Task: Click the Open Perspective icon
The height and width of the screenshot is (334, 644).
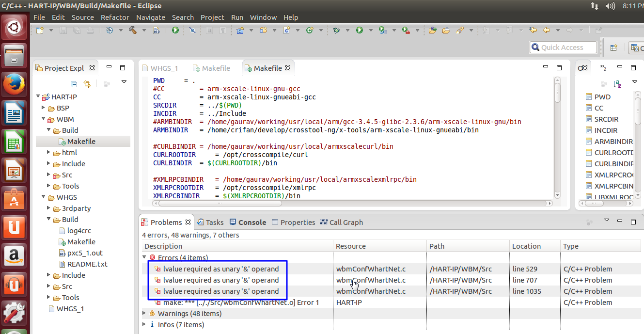Action: [x=613, y=48]
